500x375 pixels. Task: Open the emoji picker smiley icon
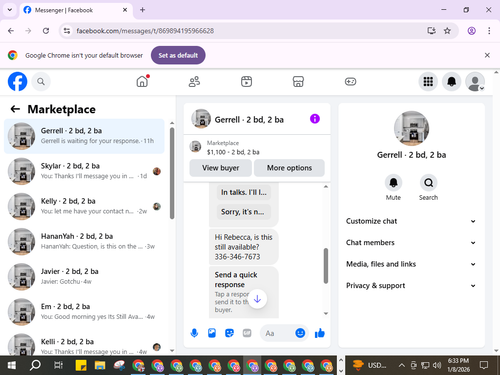300,333
